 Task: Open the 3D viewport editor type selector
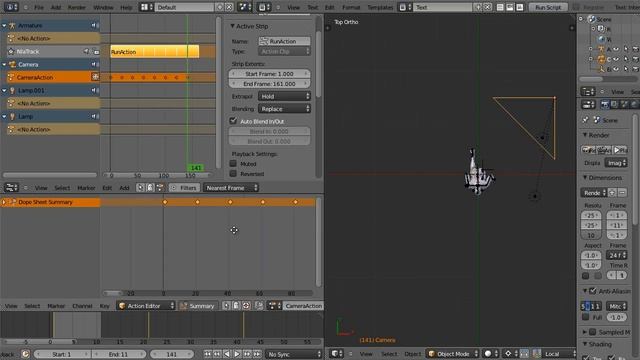point(336,353)
